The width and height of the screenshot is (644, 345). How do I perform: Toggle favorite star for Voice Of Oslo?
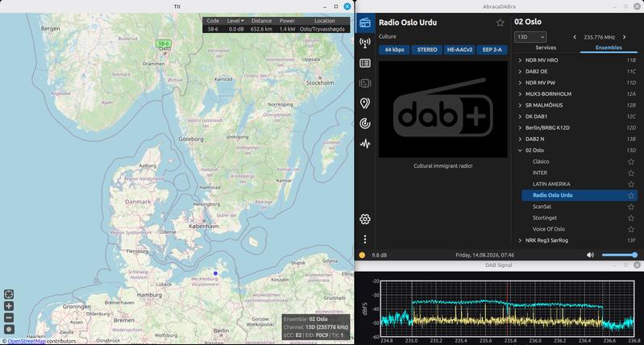(631, 229)
